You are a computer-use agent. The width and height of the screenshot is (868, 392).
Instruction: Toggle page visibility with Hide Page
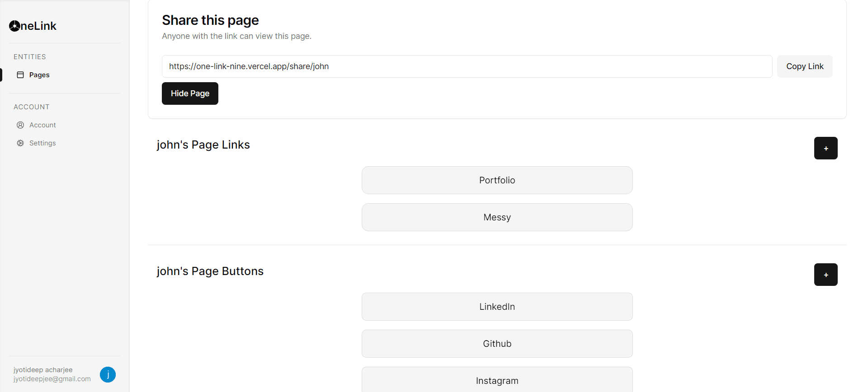(x=190, y=93)
